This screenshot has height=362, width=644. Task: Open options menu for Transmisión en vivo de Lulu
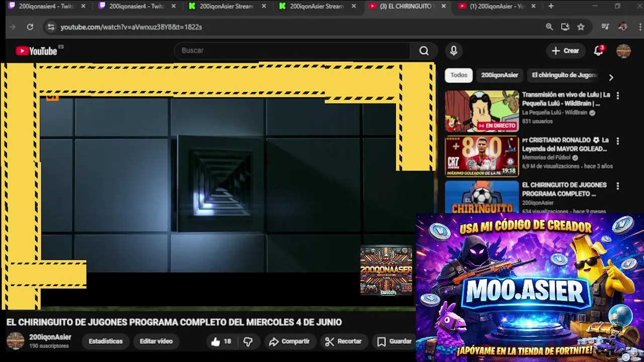click(x=618, y=96)
